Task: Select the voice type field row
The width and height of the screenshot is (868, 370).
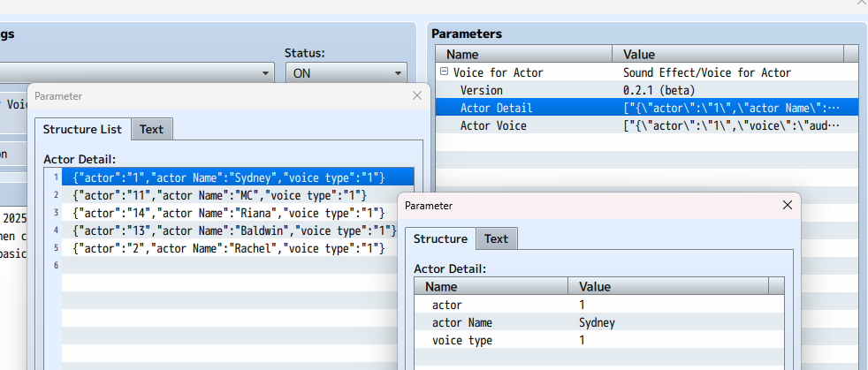Action: (x=599, y=340)
